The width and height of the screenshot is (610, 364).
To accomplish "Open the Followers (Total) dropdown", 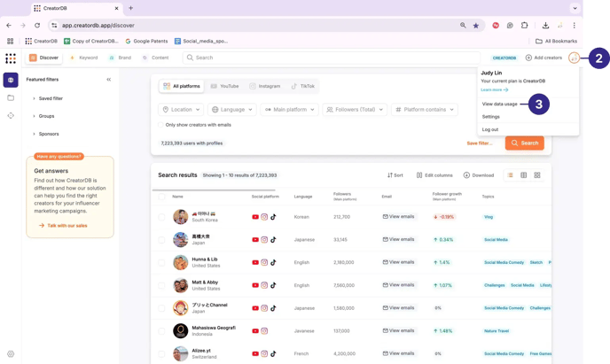I will pyautogui.click(x=355, y=110).
